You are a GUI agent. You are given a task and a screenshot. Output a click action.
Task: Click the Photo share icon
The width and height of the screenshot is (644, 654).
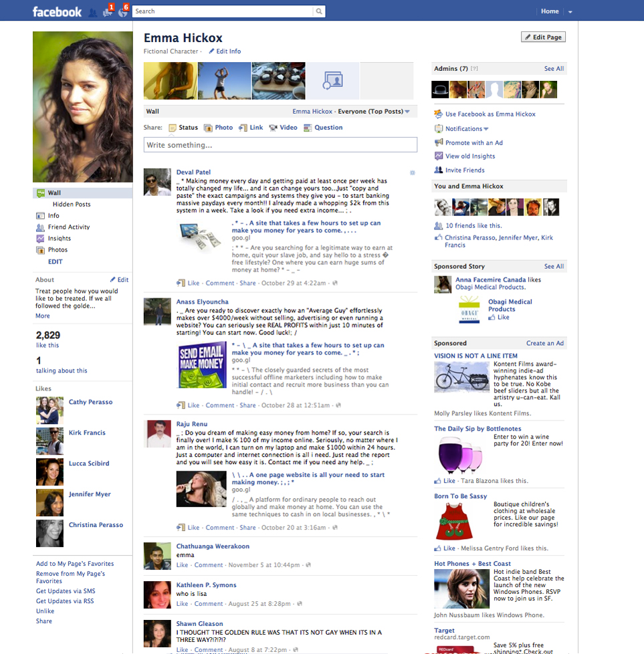[x=208, y=128]
